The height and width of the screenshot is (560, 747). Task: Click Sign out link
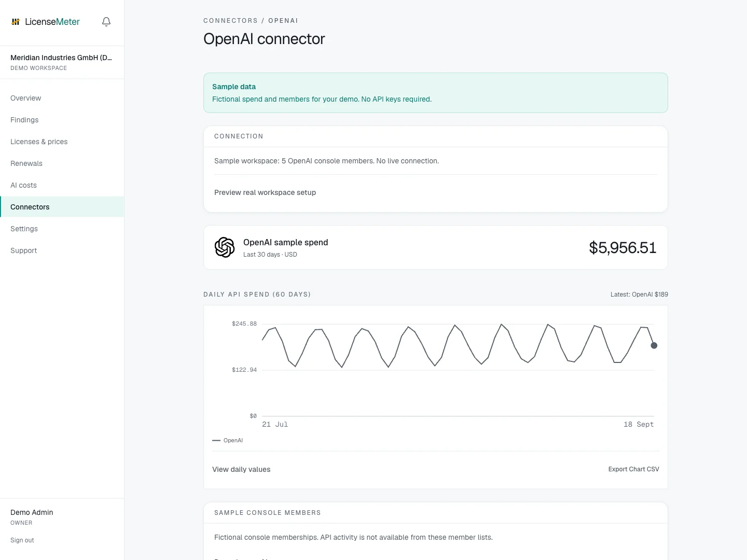(22, 540)
